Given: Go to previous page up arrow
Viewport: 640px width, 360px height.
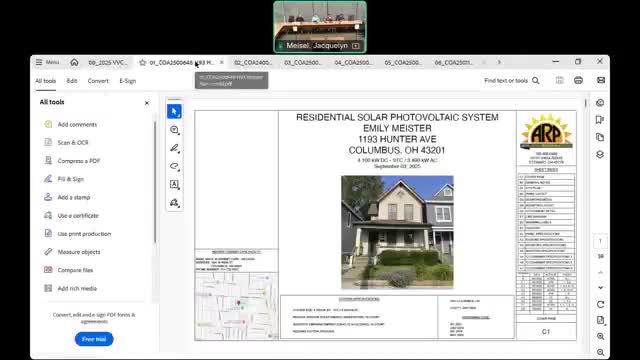Looking at the screenshot, I should 600,273.
